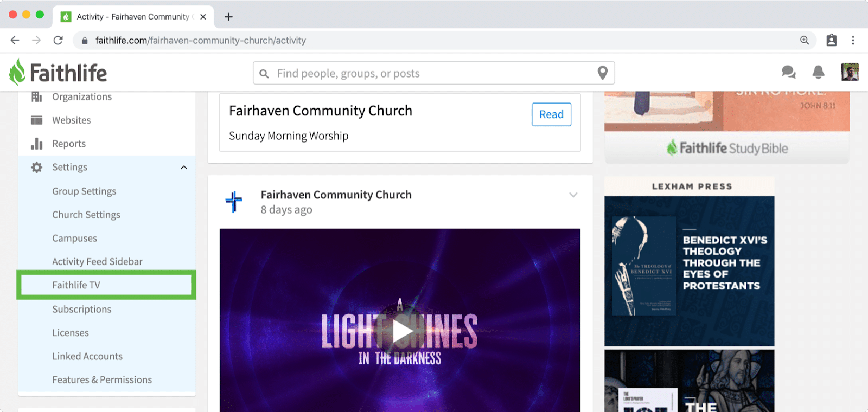Open Linked Accounts

click(x=87, y=356)
